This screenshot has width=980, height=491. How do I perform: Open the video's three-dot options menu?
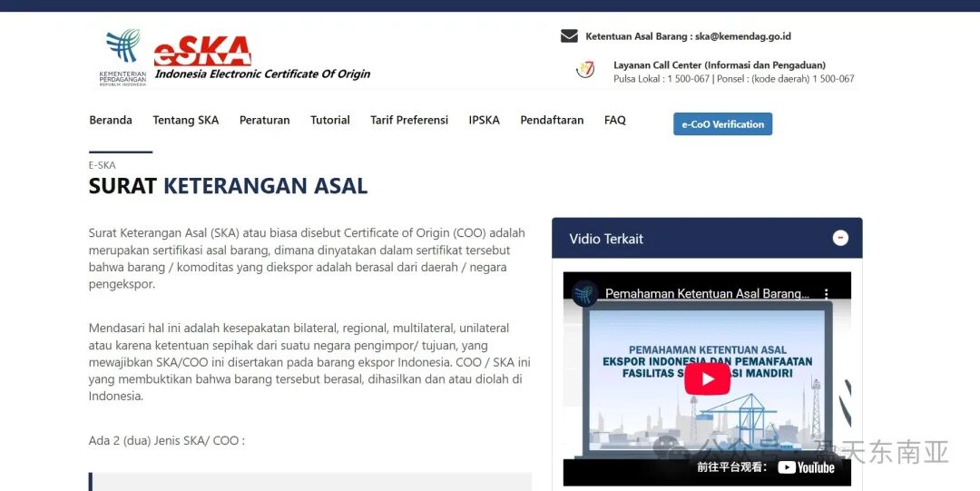[x=827, y=293]
